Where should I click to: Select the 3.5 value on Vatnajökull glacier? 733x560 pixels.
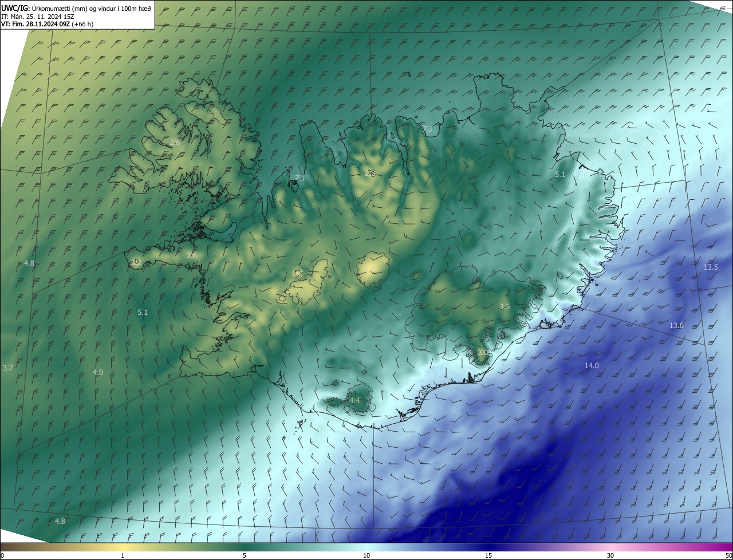click(x=504, y=306)
